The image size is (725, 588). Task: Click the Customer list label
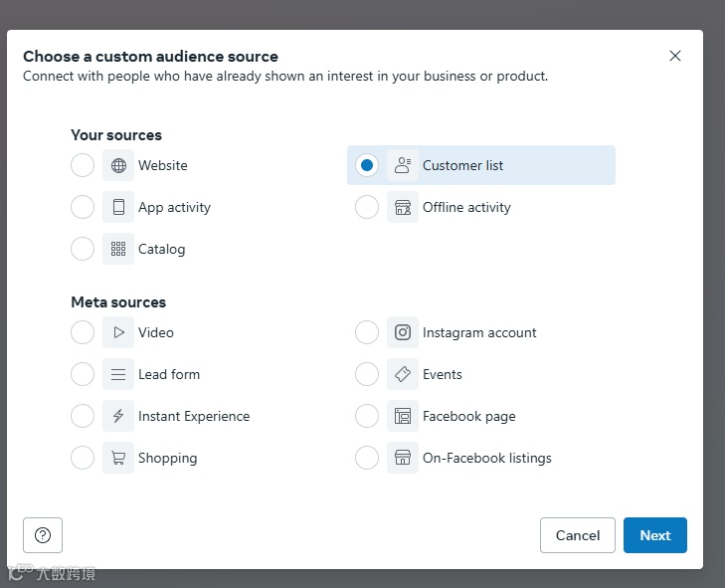coord(462,166)
